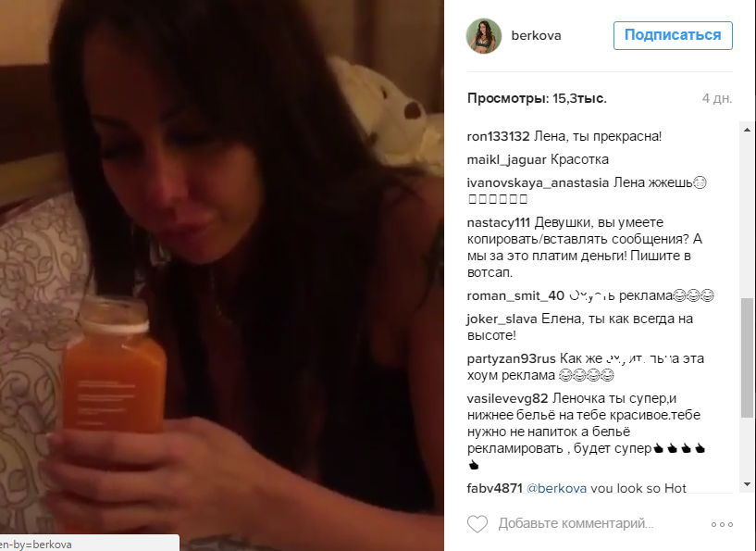756x551 pixels.
Task: Open ivanovskaya_anastasia's profile link
Action: (538, 182)
